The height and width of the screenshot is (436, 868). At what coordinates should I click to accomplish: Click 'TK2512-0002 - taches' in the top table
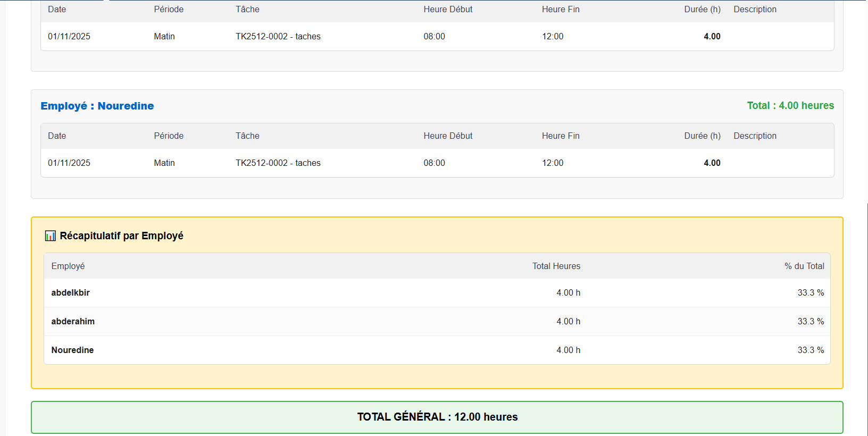278,36
